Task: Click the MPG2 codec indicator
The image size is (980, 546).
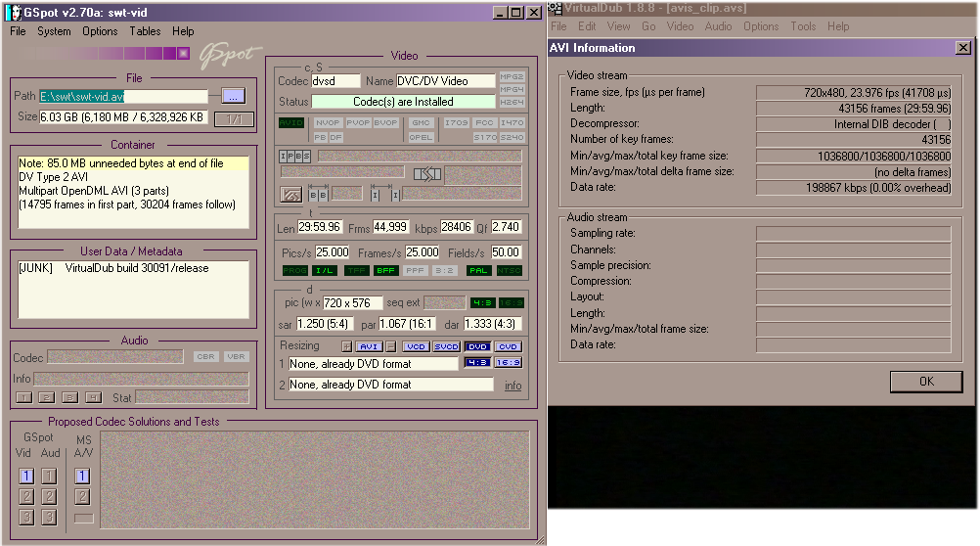Action: click(512, 76)
